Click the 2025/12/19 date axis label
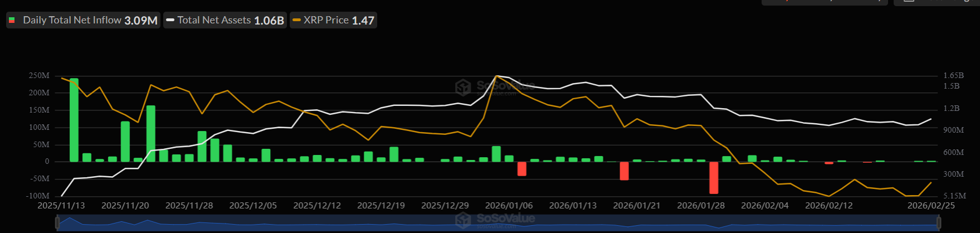 (x=381, y=206)
